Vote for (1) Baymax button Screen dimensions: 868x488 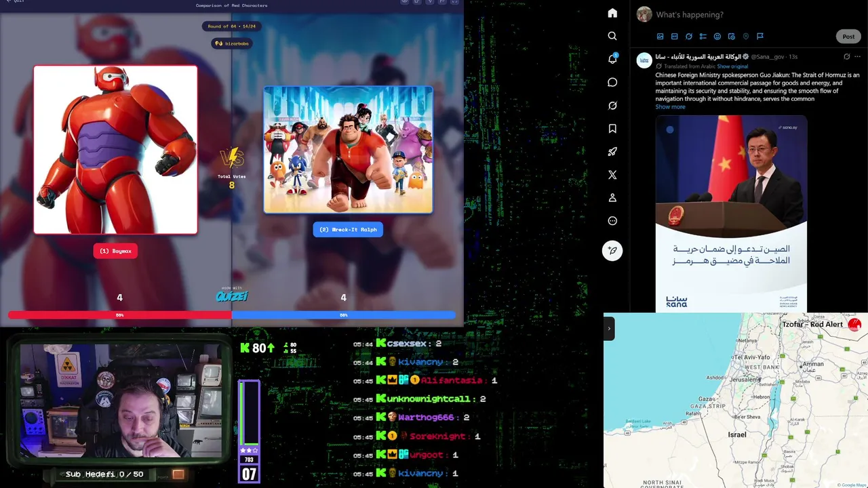[115, 251]
